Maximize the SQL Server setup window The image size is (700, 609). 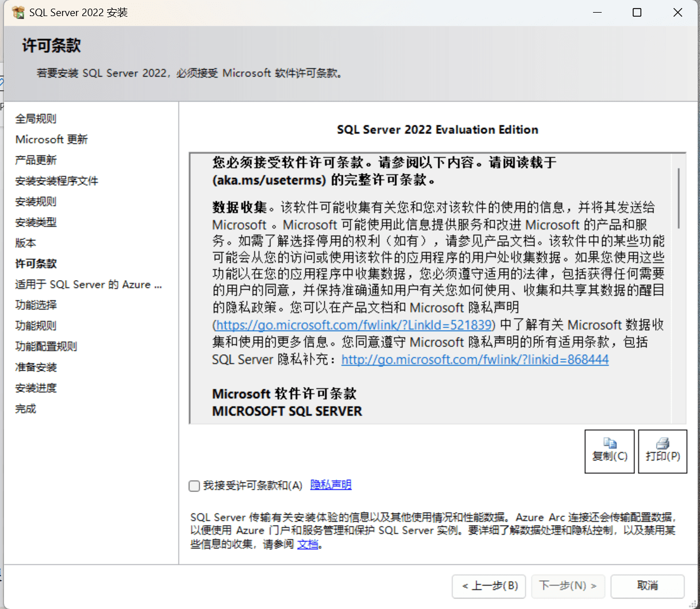click(x=637, y=12)
